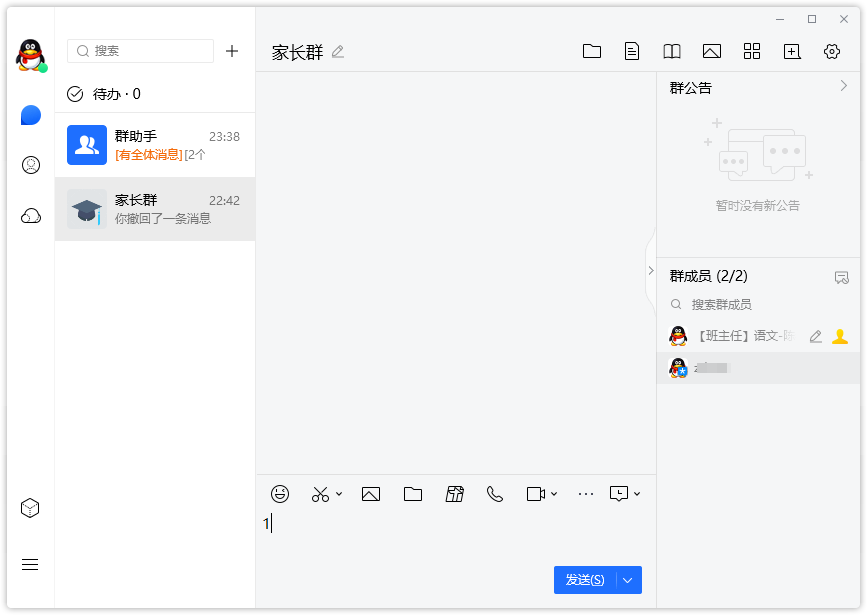Start a video call
This screenshot has width=867, height=615.
pos(536,493)
